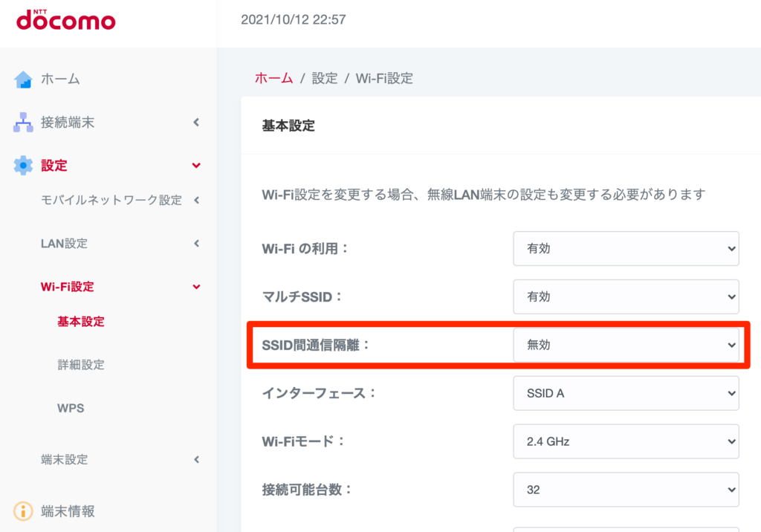Open the インターフェース SSID A dropdown
761x532 pixels.
click(x=626, y=393)
